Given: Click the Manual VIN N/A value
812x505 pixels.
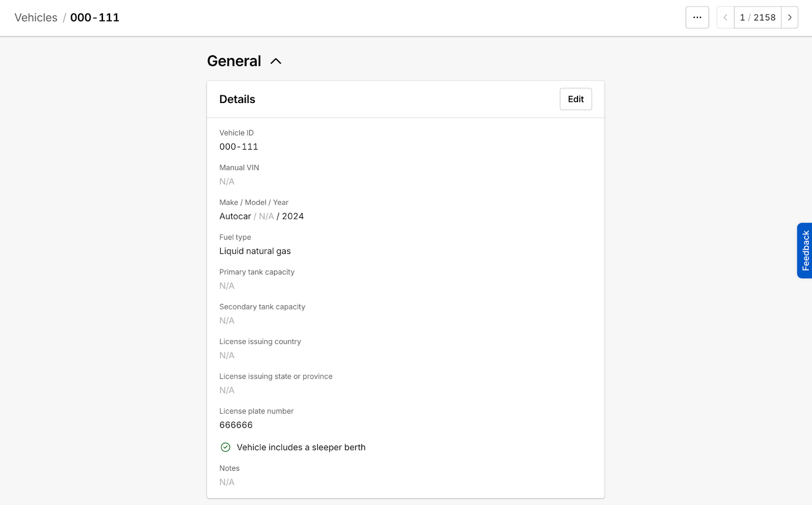Looking at the screenshot, I should point(227,182).
